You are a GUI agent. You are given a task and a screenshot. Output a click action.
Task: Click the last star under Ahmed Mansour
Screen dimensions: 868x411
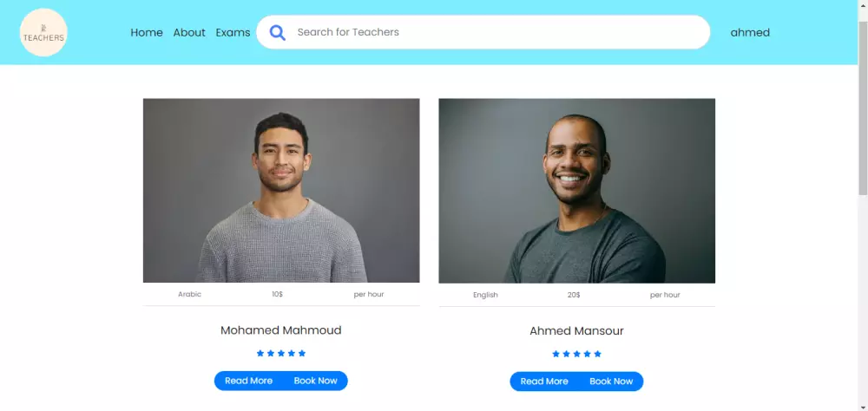(597, 354)
